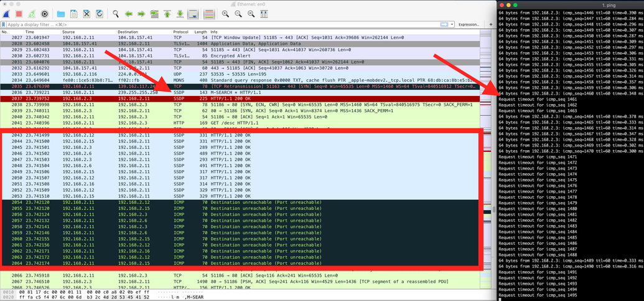644x301 pixels.
Task: Sort packets by the Time column
Action: click(42, 32)
